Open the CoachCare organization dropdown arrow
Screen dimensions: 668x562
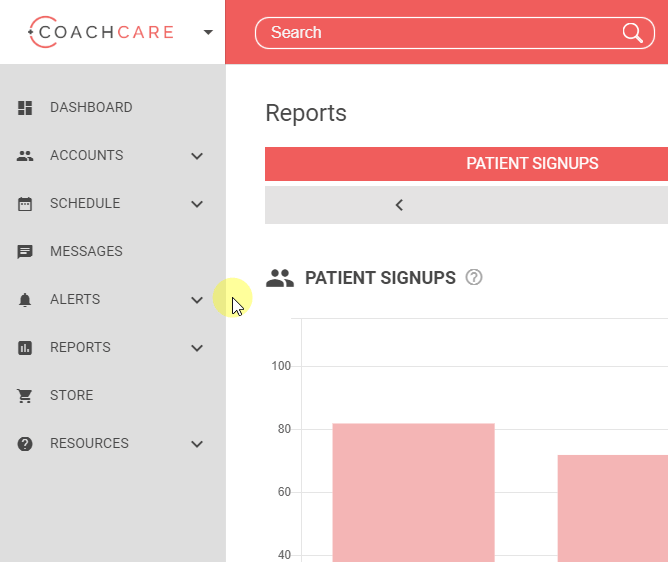[208, 32]
